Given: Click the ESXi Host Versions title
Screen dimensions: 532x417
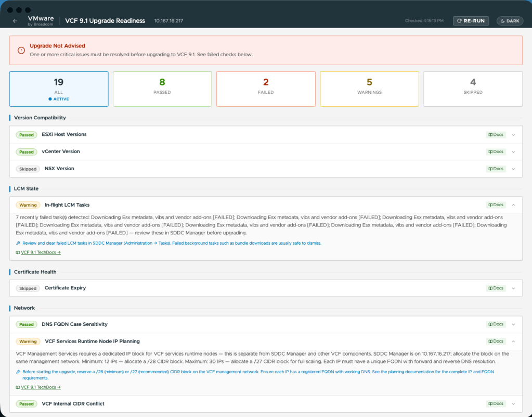Looking at the screenshot, I should (64, 134).
